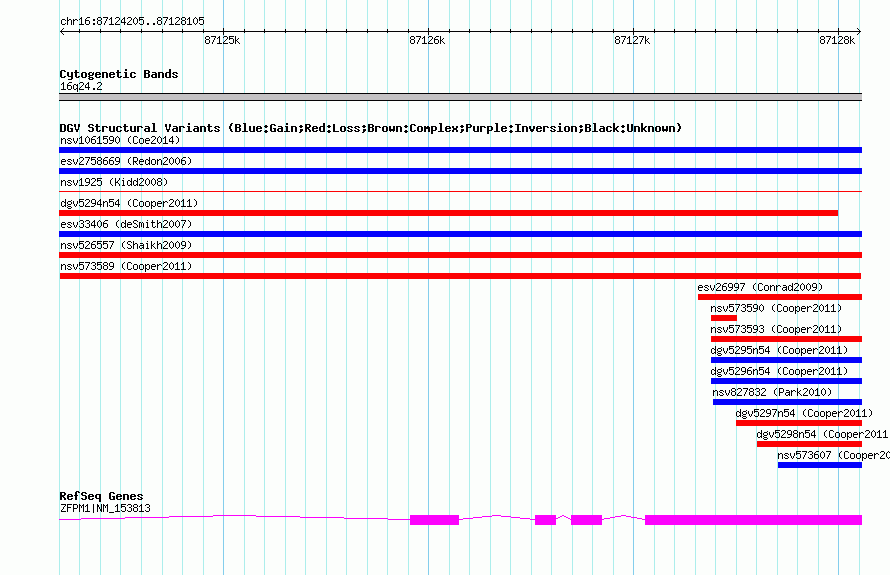Click the nsv1925 (Kidd2008) thin red line
This screenshot has height=575, width=890.
coord(460,192)
